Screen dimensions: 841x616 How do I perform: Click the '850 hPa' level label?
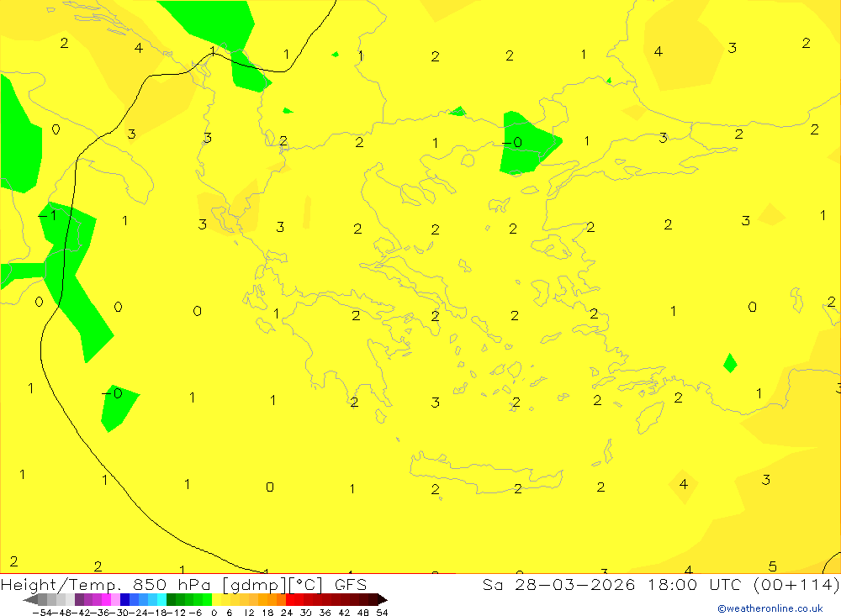pos(172,585)
